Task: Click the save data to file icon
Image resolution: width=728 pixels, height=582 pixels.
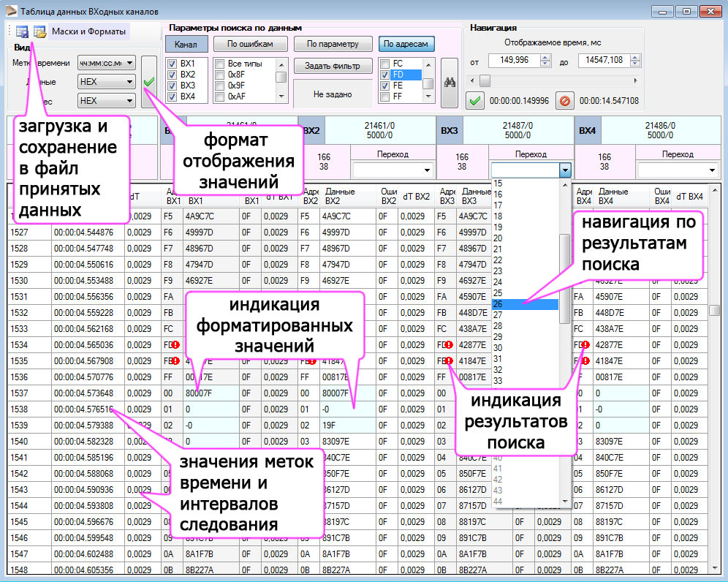Action: [x=23, y=31]
